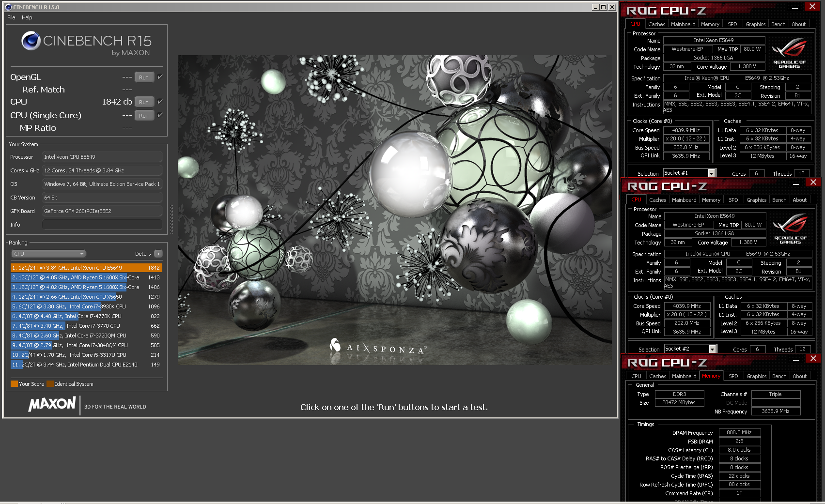Open the Help menu in Cinebench
Viewport: 825px width, 504px height.
pyautogui.click(x=27, y=17)
